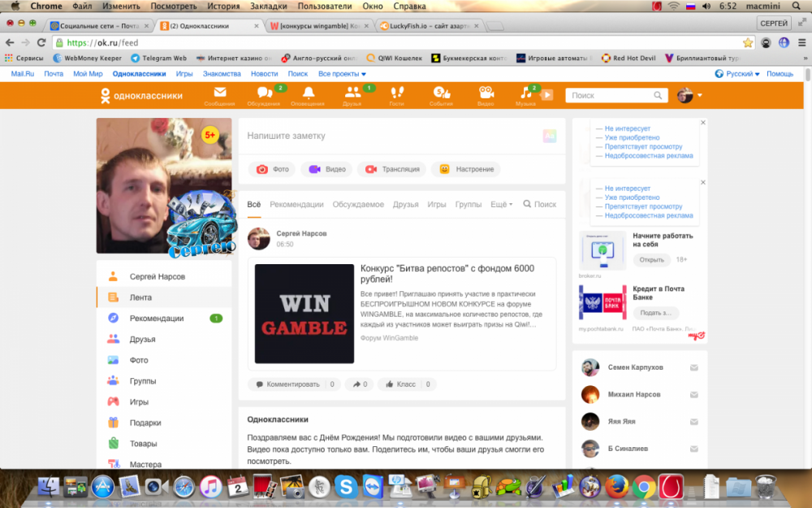Play music with the header play button
This screenshot has width=812, height=508.
pyautogui.click(x=547, y=95)
